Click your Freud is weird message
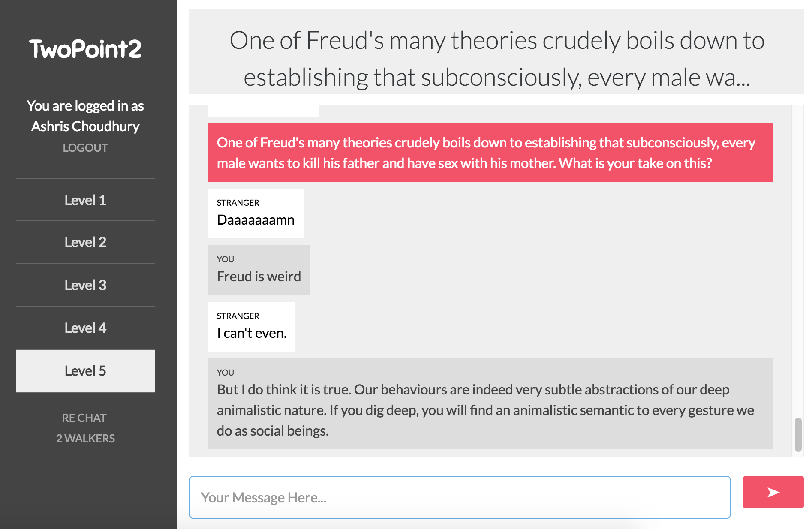812x529 pixels. 259,270
